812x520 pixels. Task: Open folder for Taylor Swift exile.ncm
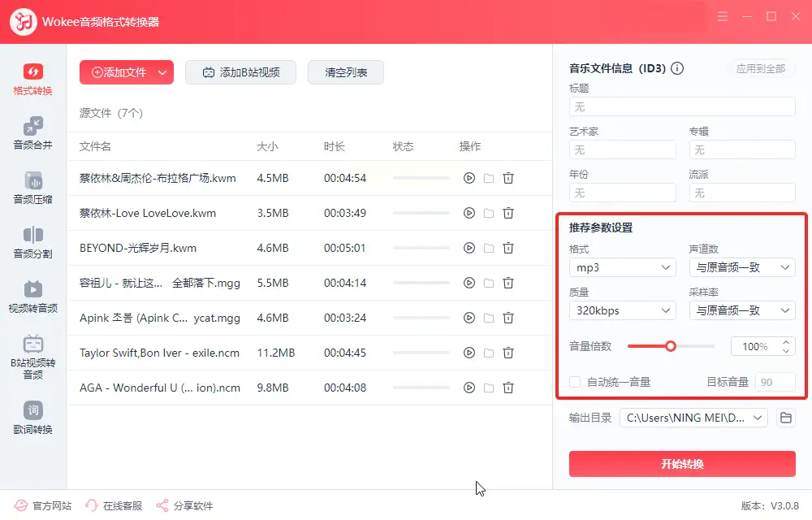coord(488,353)
